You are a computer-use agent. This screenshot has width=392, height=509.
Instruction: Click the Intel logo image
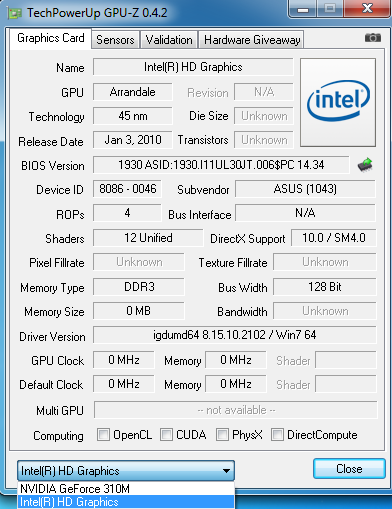click(x=338, y=102)
